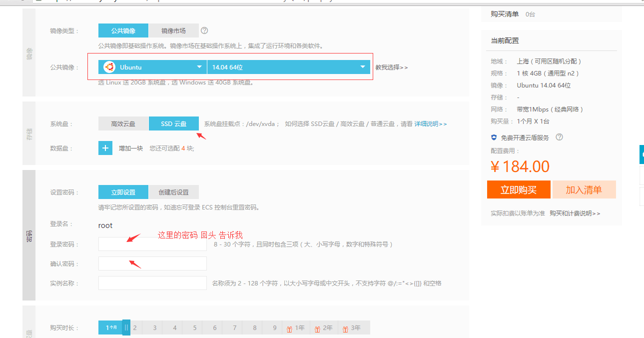Open the Ubuntu image dropdown
644x338 pixels.
pyautogui.click(x=152, y=67)
